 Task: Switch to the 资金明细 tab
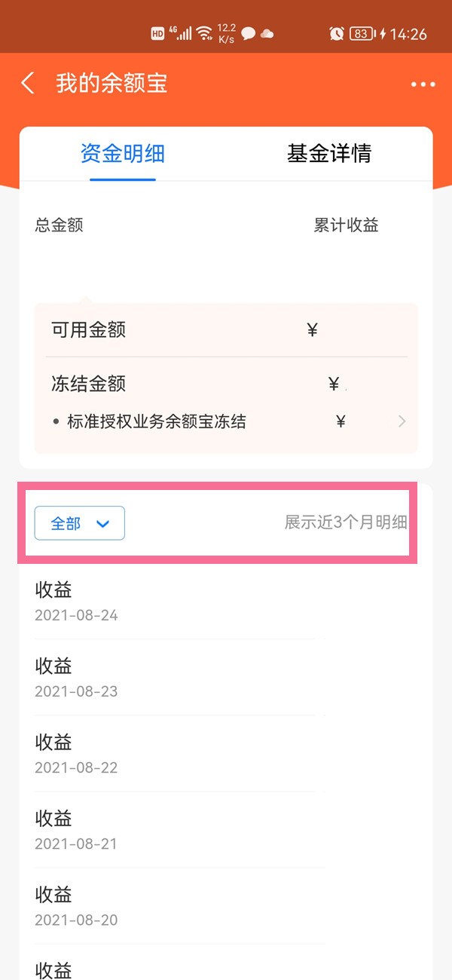[123, 154]
